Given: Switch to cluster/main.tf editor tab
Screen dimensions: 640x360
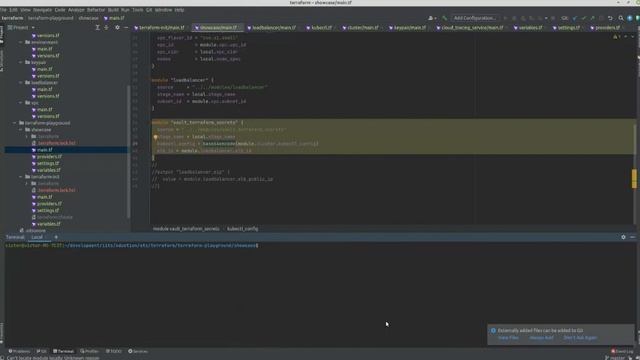Looking at the screenshot, I should [x=360, y=28].
